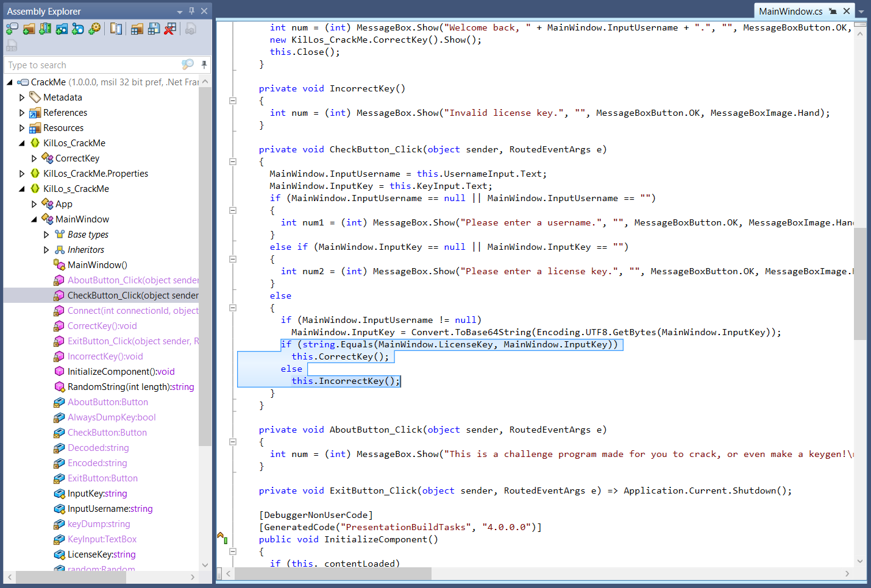Expand the Metadata node
The height and width of the screenshot is (588, 871).
[22, 97]
